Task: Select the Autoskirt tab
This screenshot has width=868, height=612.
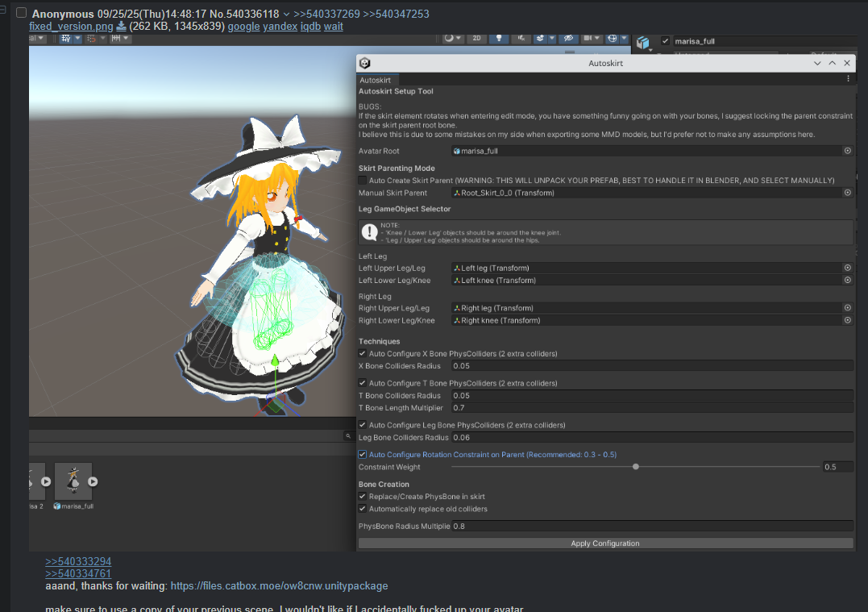Action: [376, 80]
